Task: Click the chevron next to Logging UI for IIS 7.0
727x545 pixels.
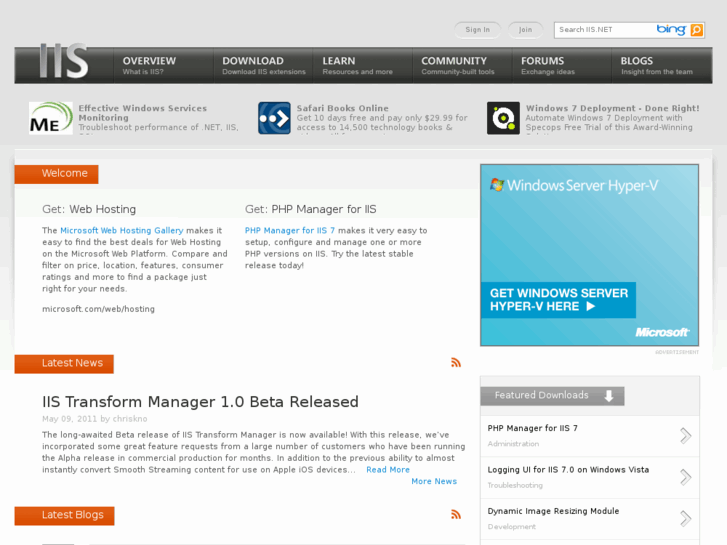Action: pyautogui.click(x=686, y=477)
